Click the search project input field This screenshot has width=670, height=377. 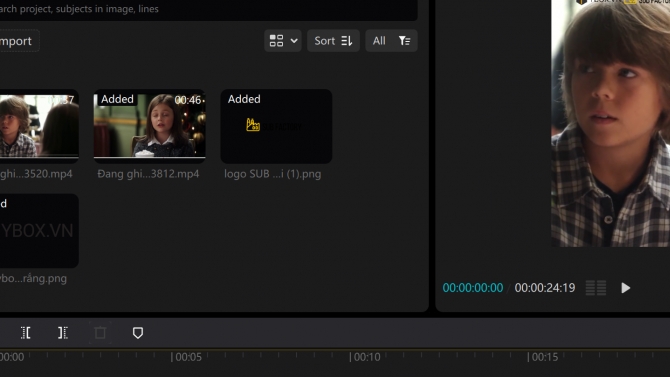pyautogui.click(x=209, y=9)
